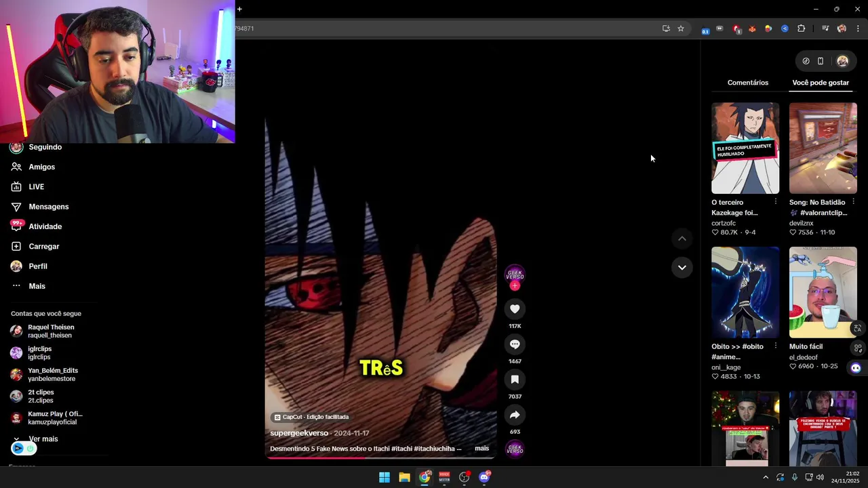868x488 pixels.
Task: Like the video with the heart icon
Action: tap(515, 309)
